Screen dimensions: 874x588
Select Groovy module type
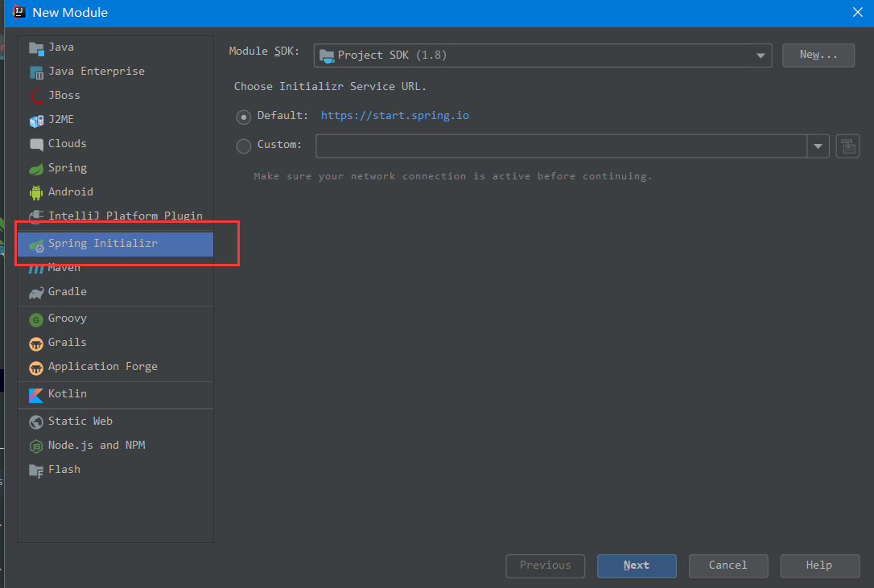coord(115,319)
